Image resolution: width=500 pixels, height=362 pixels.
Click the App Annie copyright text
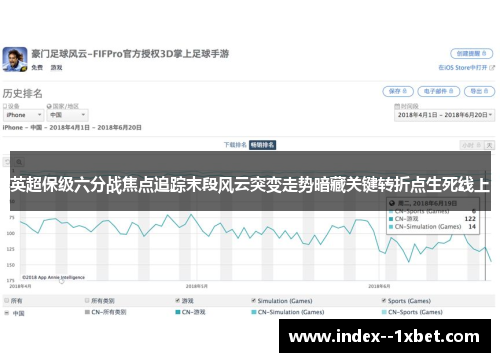point(53,277)
